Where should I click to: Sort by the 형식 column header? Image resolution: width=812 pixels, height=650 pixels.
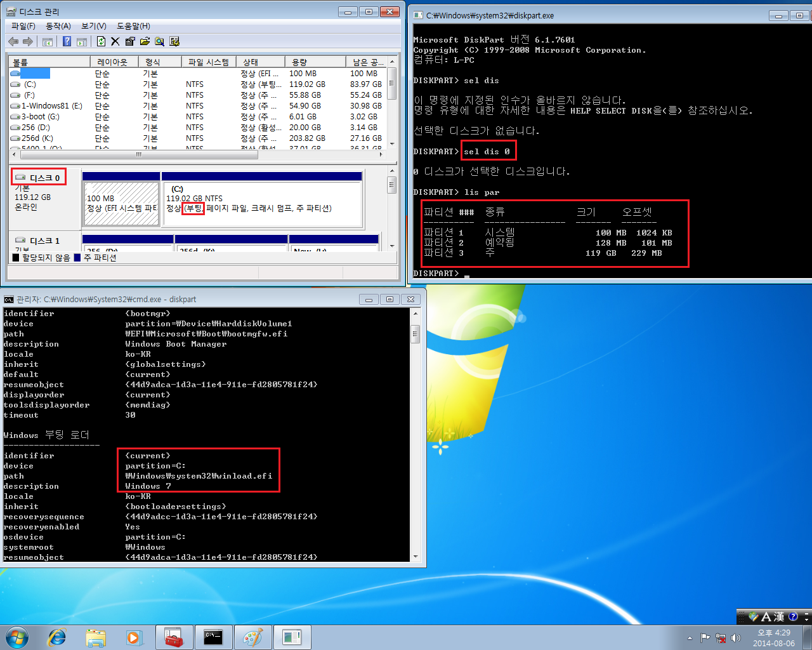[161, 62]
